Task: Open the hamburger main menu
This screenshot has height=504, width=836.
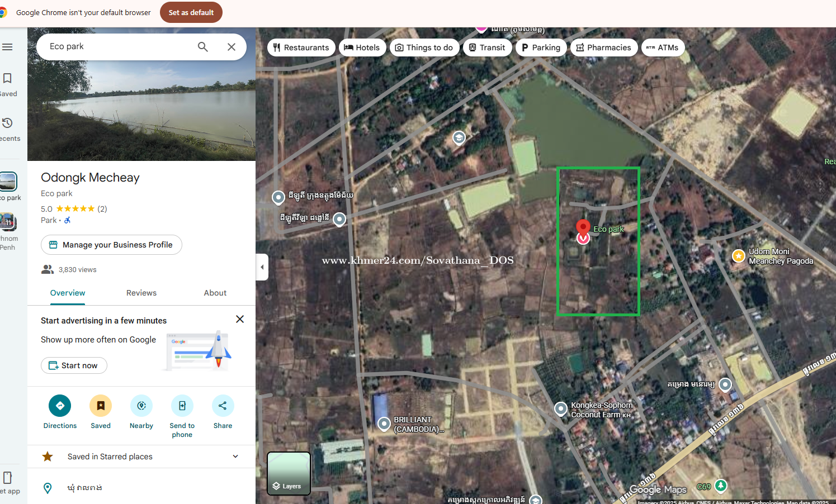Action: [7, 47]
